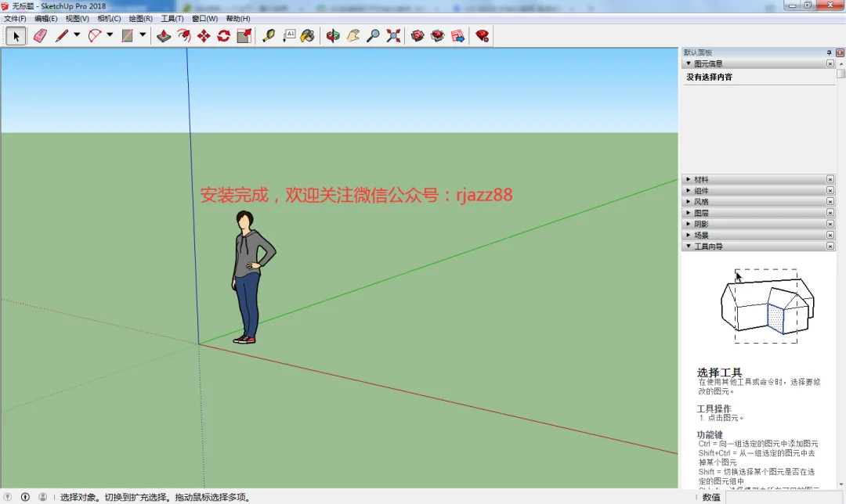Expand the 风格 panel
The image size is (846, 504).
[758, 202]
